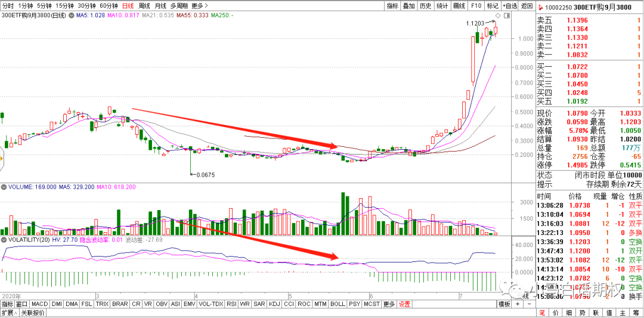
Task: Add stock via +自选 button
Action: coord(509,5)
